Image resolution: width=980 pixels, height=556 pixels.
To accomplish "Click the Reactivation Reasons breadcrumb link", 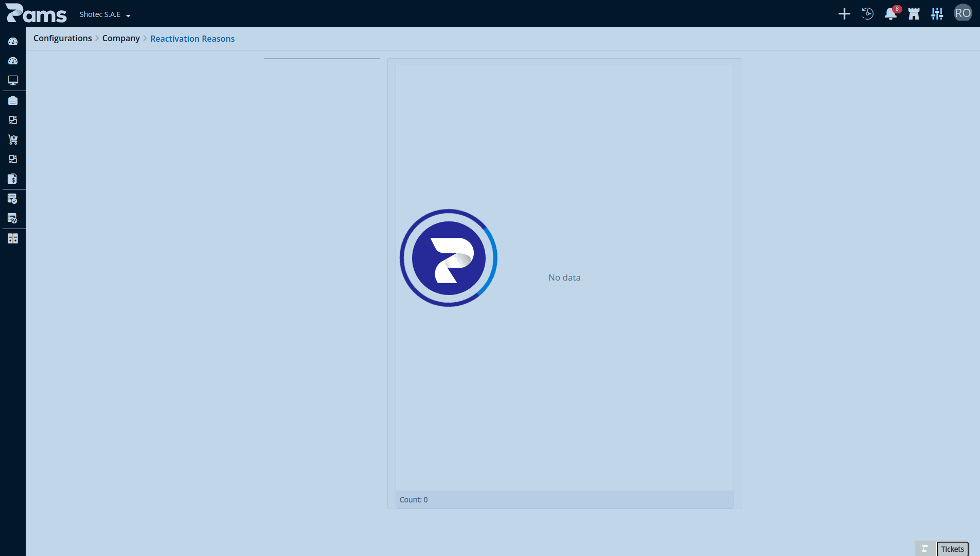I will (x=192, y=39).
